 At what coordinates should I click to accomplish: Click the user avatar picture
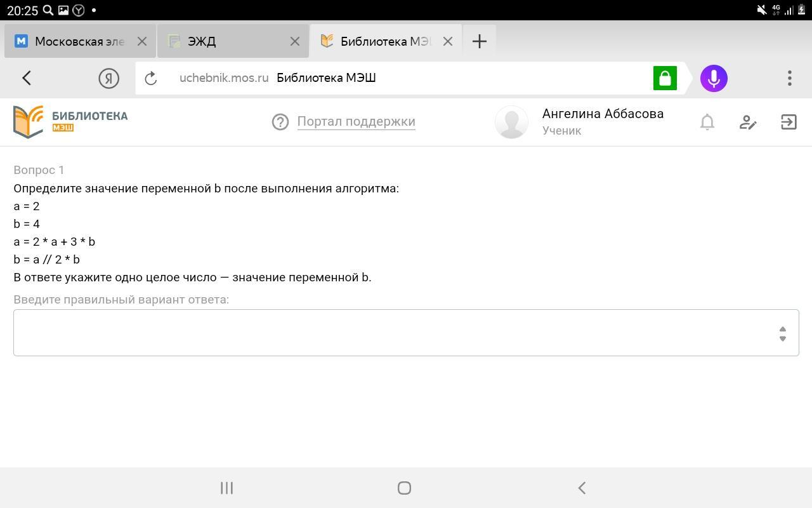coord(511,122)
